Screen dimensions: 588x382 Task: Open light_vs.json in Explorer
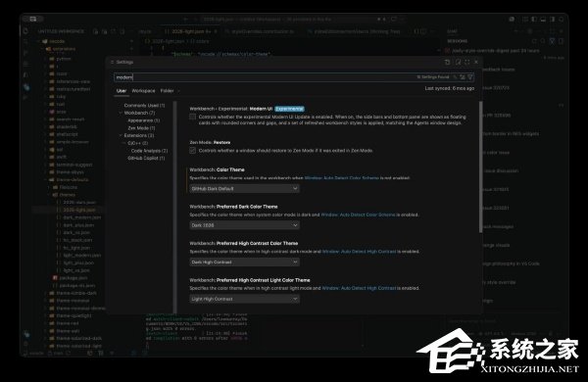[76, 270]
